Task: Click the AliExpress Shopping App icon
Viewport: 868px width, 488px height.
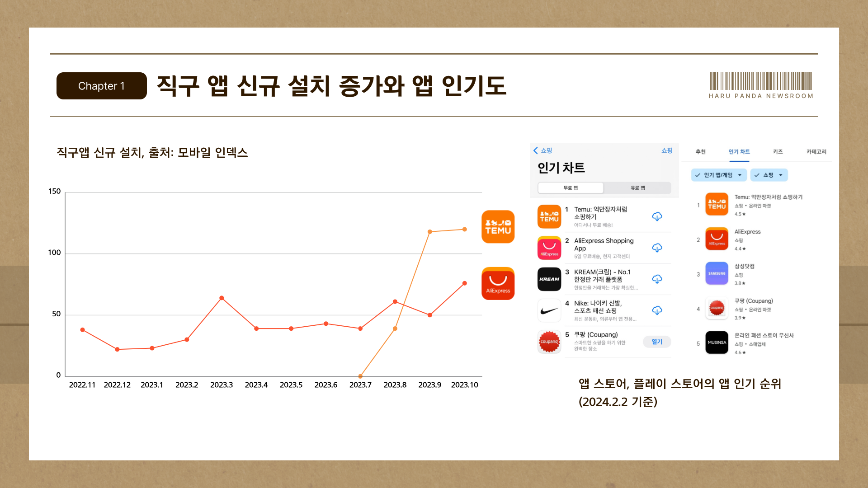Action: (x=549, y=248)
